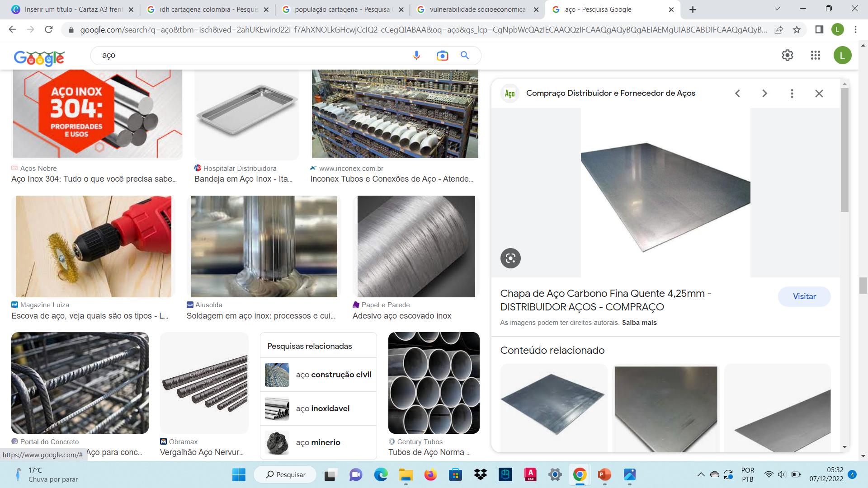The height and width of the screenshot is (488, 868).
Task: Click the share page icon in address bar
Action: tap(778, 30)
